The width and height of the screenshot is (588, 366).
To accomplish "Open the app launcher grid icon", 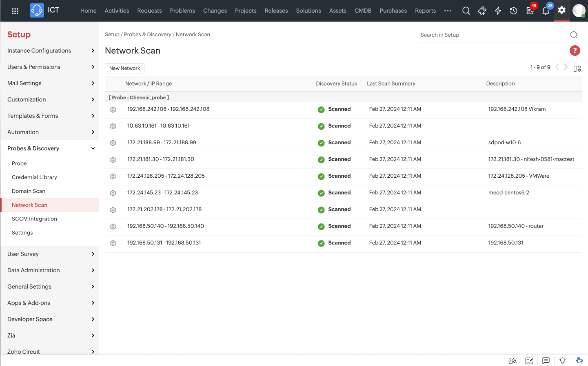I will point(15,11).
